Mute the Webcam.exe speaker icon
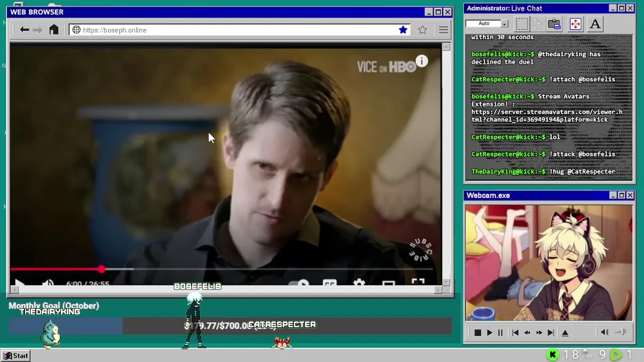 click(605, 332)
